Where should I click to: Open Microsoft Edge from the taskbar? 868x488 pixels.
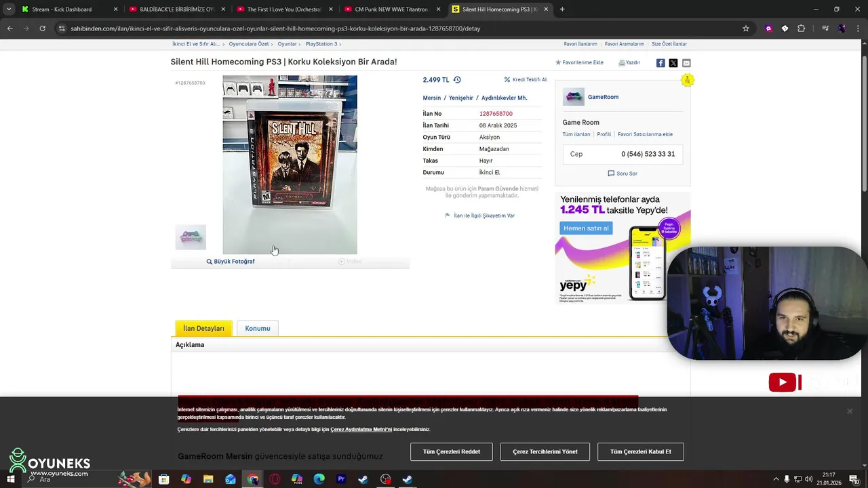(319, 479)
